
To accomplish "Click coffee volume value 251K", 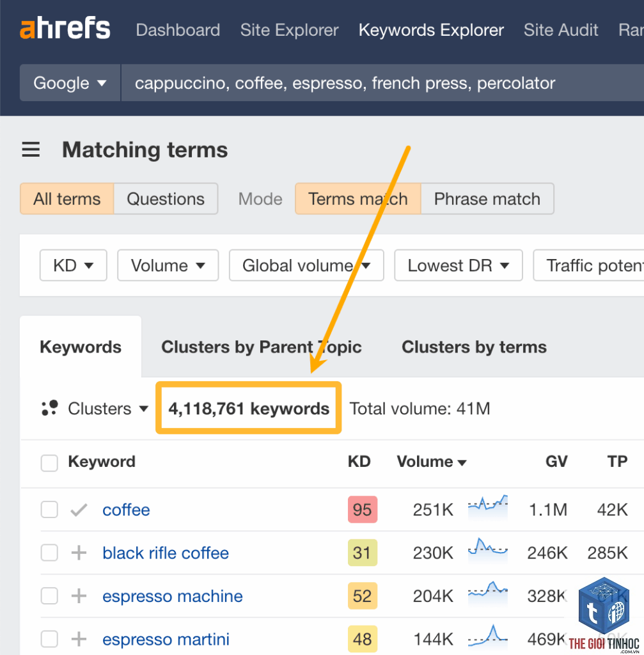I will click(433, 510).
